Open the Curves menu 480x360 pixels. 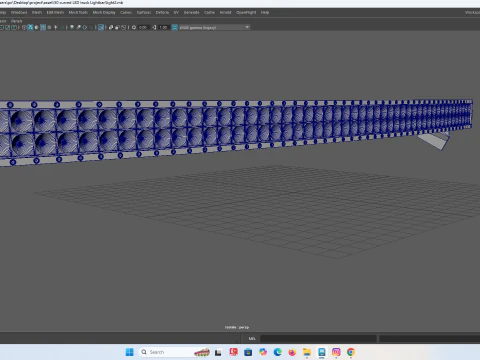coord(126,12)
